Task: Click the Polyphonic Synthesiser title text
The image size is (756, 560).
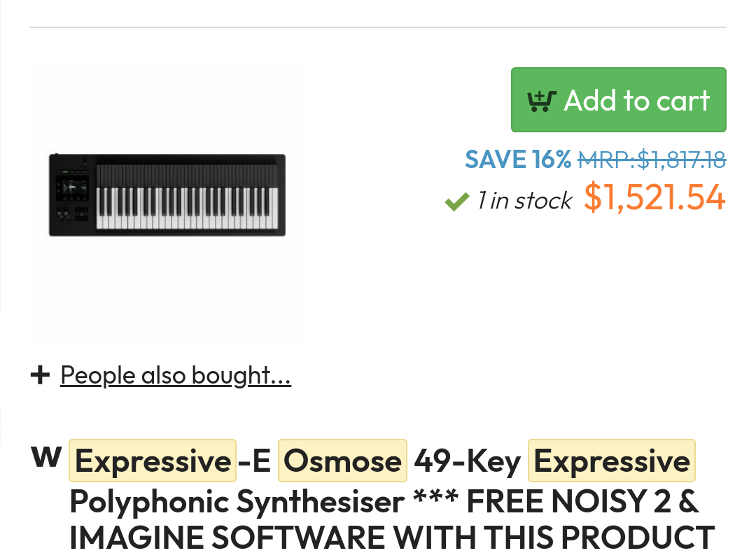Action: tap(237, 501)
